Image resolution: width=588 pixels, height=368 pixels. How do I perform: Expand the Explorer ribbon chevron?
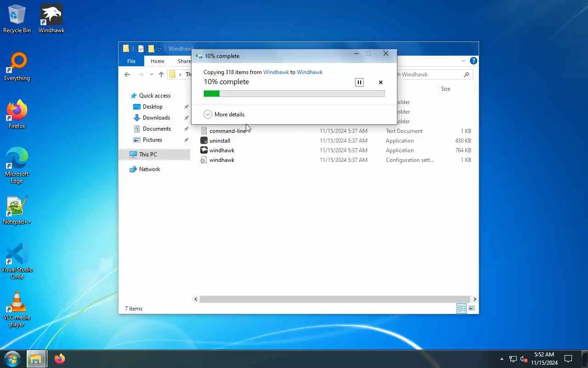pos(463,61)
